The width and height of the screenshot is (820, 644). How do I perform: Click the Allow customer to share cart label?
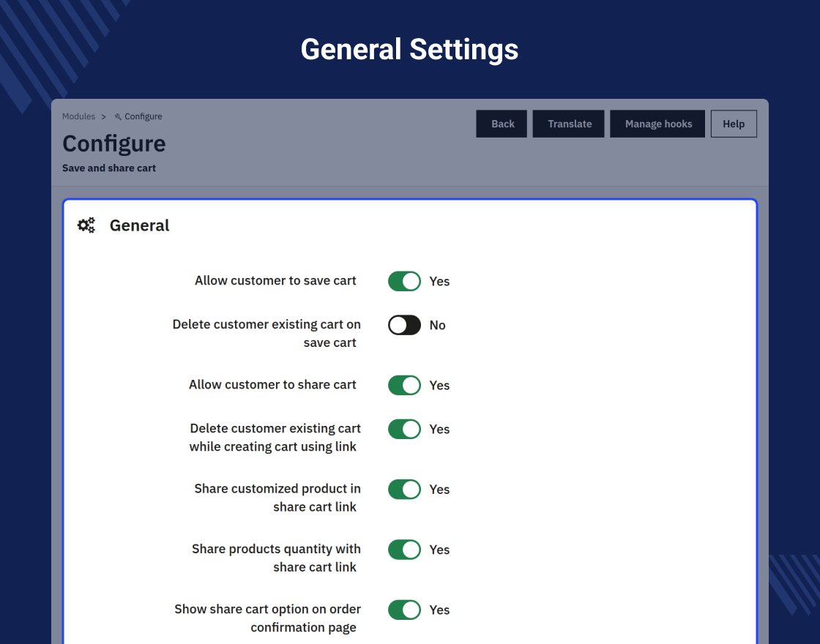tap(272, 385)
